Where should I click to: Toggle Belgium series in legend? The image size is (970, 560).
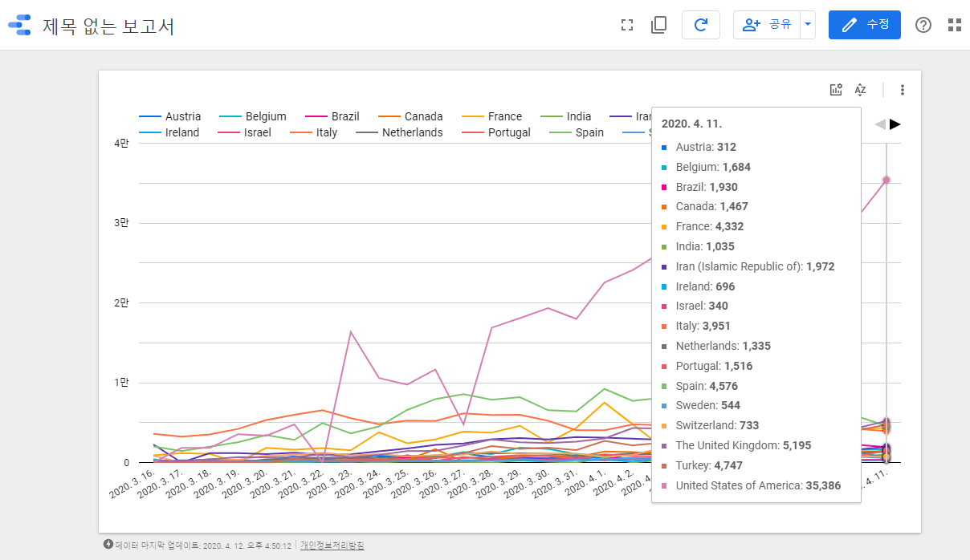[252, 116]
